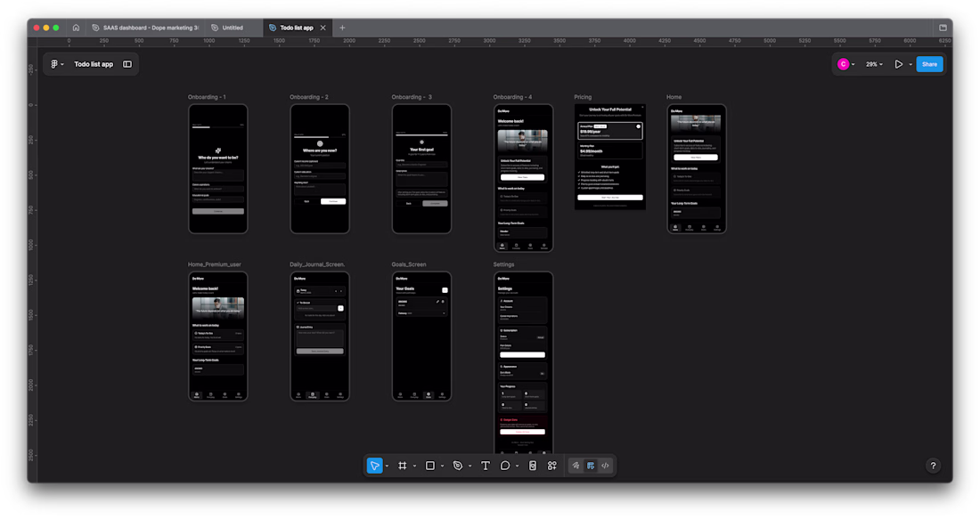Open the panel icon in the title bar corner
This screenshot has width=980, height=519.
click(943, 28)
